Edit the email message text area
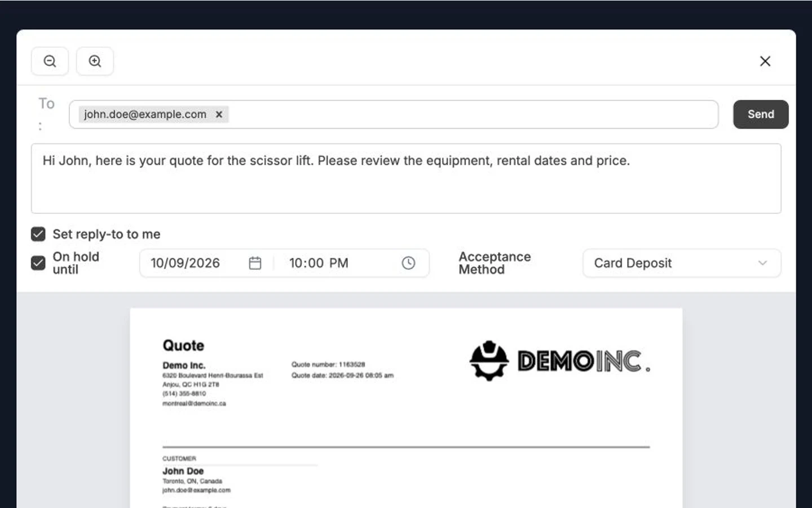The height and width of the screenshot is (508, 812). tap(406, 178)
